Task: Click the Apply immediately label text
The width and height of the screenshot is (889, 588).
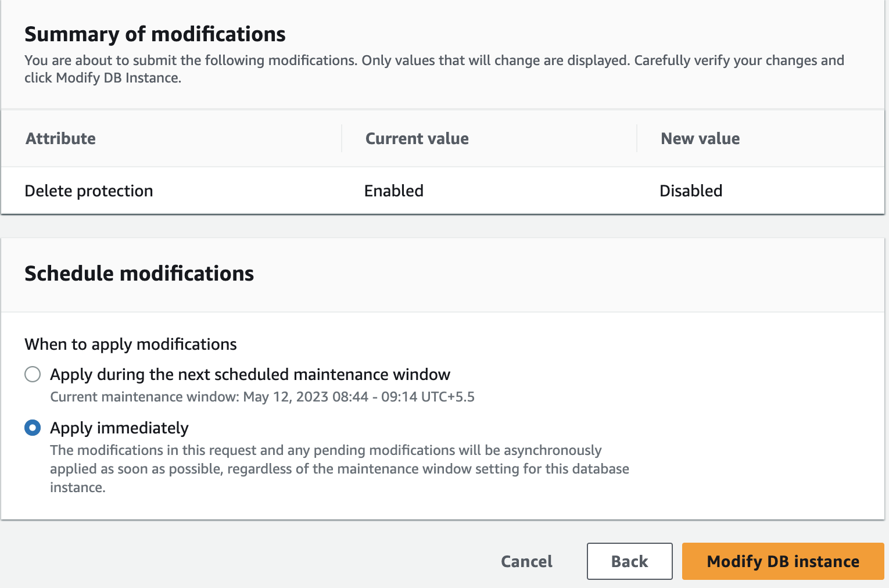Action: point(119,428)
